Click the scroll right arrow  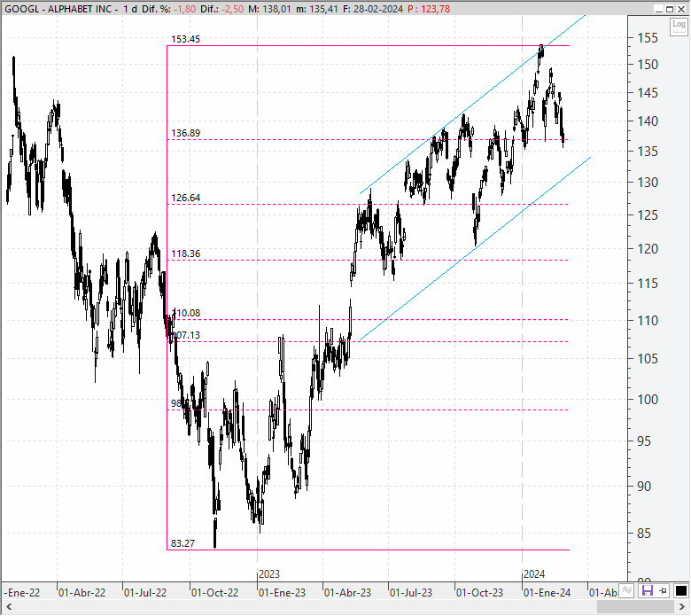(682, 607)
